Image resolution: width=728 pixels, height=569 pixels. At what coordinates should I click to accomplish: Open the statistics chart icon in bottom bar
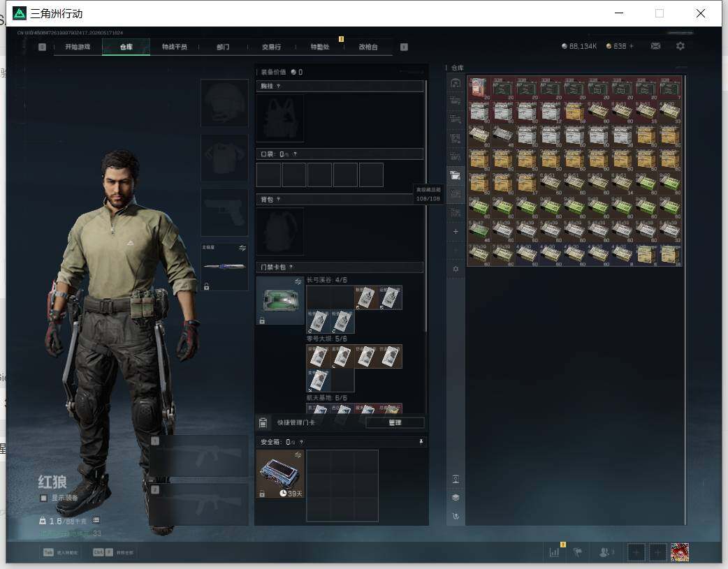pos(554,552)
